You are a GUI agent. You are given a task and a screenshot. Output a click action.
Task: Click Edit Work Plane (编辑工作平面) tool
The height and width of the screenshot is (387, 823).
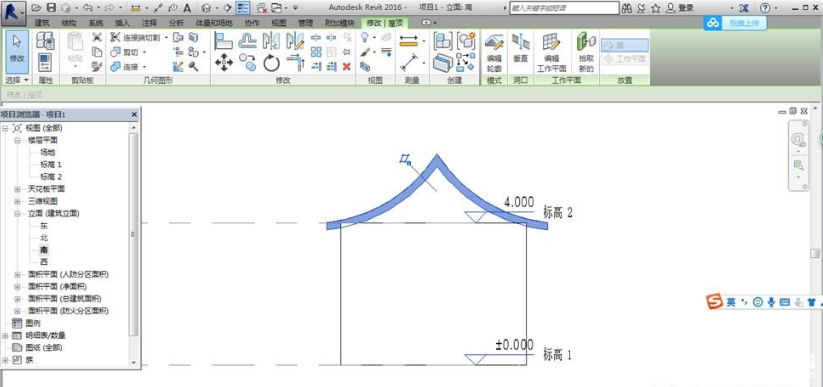click(551, 53)
